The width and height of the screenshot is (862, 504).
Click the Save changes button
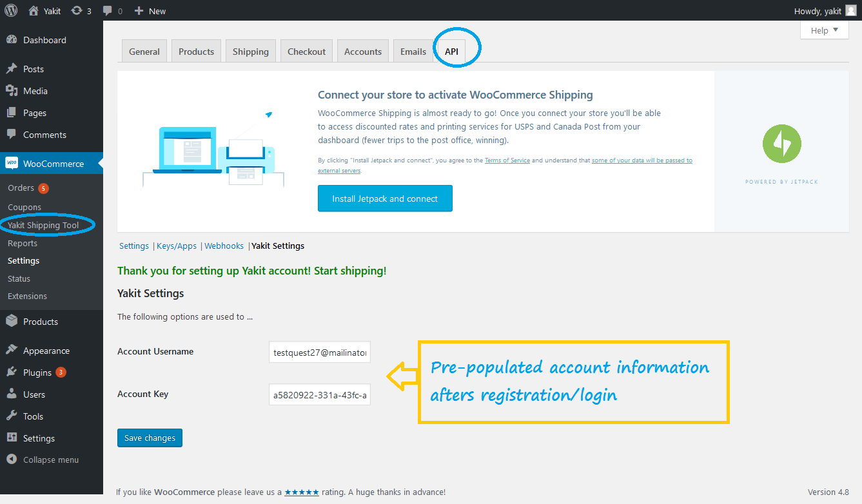pyautogui.click(x=150, y=438)
